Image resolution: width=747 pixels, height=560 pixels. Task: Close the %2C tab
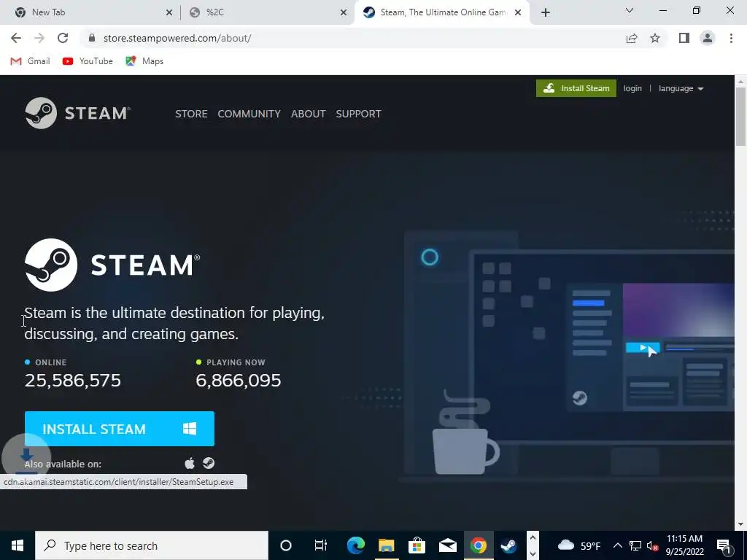pos(344,12)
